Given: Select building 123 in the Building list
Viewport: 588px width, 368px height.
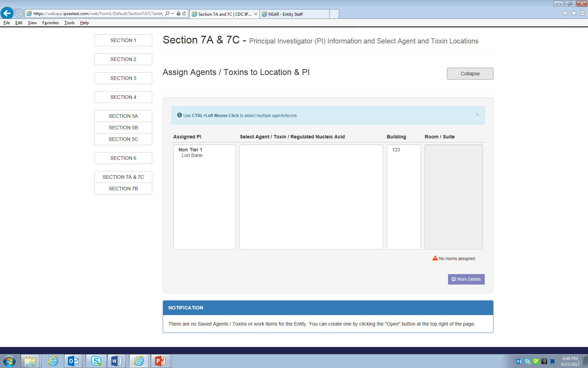Looking at the screenshot, I should tap(396, 150).
